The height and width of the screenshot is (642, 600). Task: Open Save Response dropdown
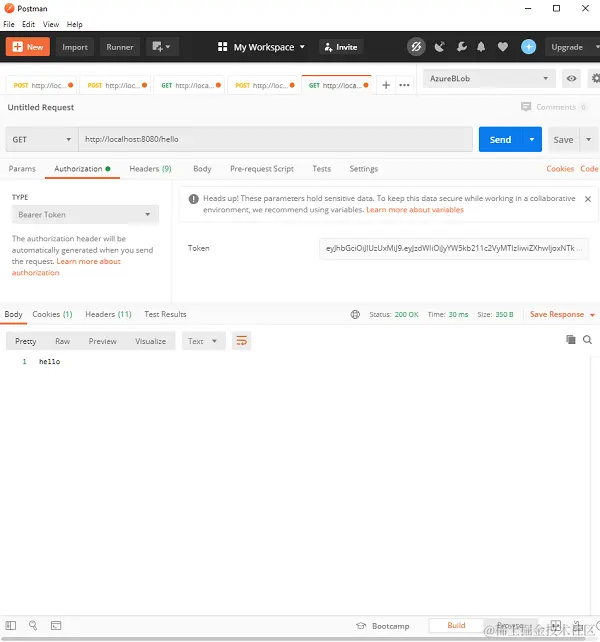pyautogui.click(x=562, y=314)
